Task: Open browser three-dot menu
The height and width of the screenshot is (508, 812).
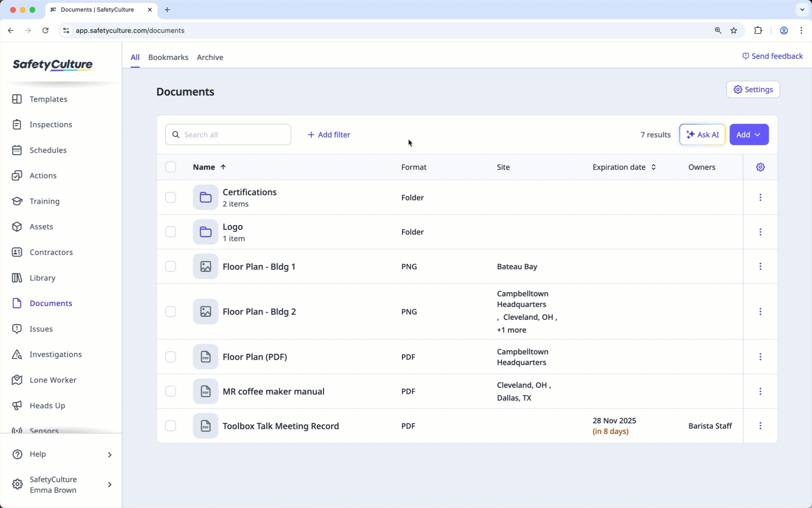Action: coord(801,30)
